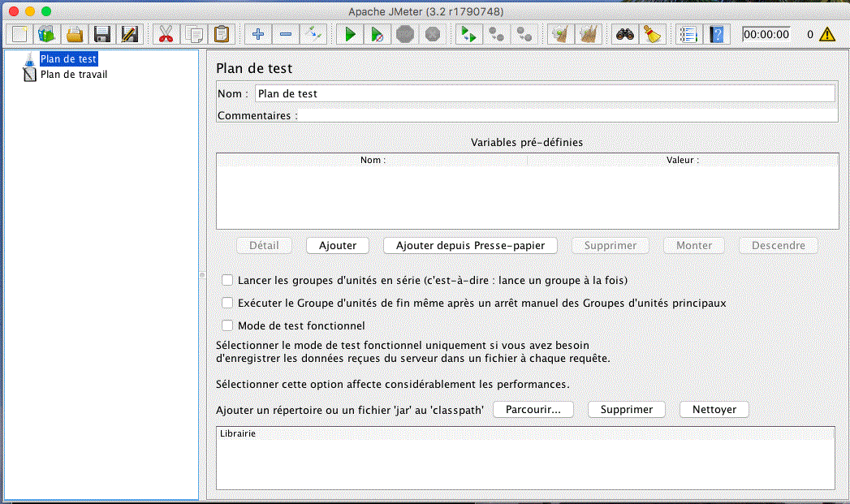This screenshot has width=850, height=504.
Task: Select Plan de travail in the tree
Action: [x=74, y=74]
